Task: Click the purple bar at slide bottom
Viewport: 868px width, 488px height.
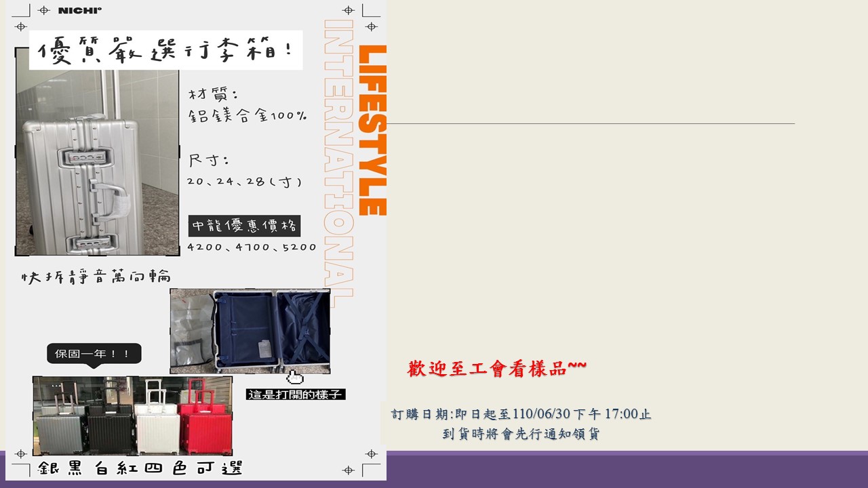Action: pyautogui.click(x=624, y=468)
